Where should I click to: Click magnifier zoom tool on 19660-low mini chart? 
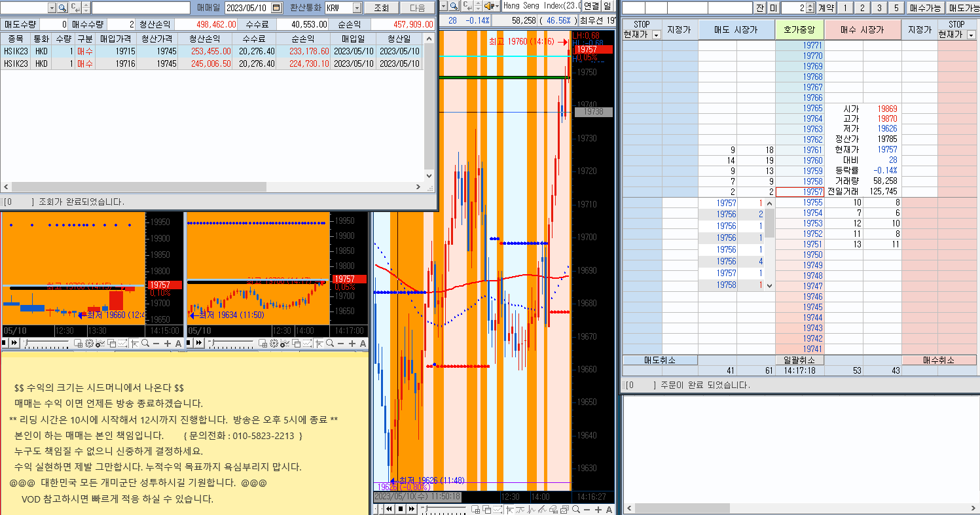click(x=145, y=343)
